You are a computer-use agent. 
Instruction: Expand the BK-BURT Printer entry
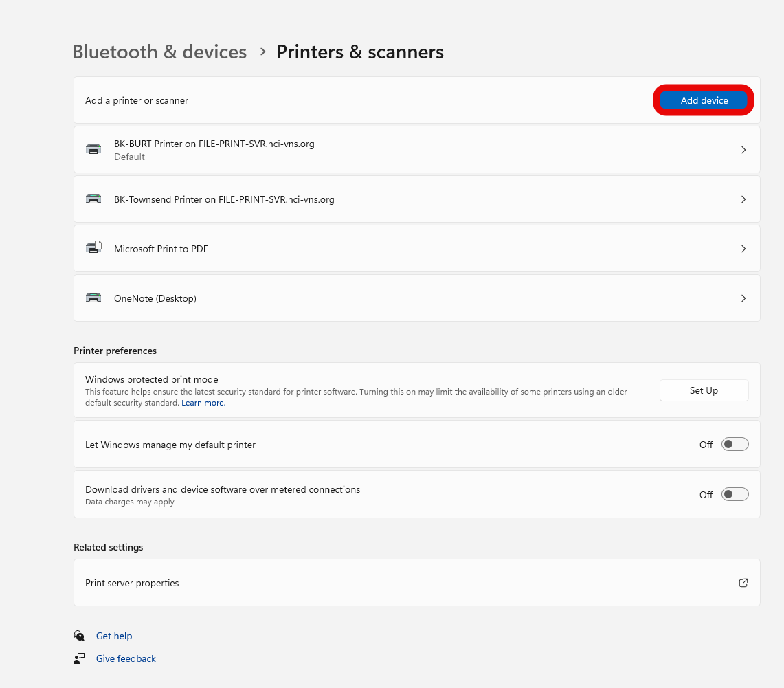click(x=743, y=149)
